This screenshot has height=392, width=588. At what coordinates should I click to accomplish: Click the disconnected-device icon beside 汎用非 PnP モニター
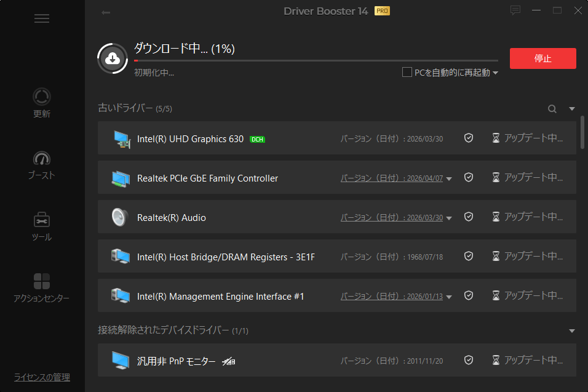(228, 362)
